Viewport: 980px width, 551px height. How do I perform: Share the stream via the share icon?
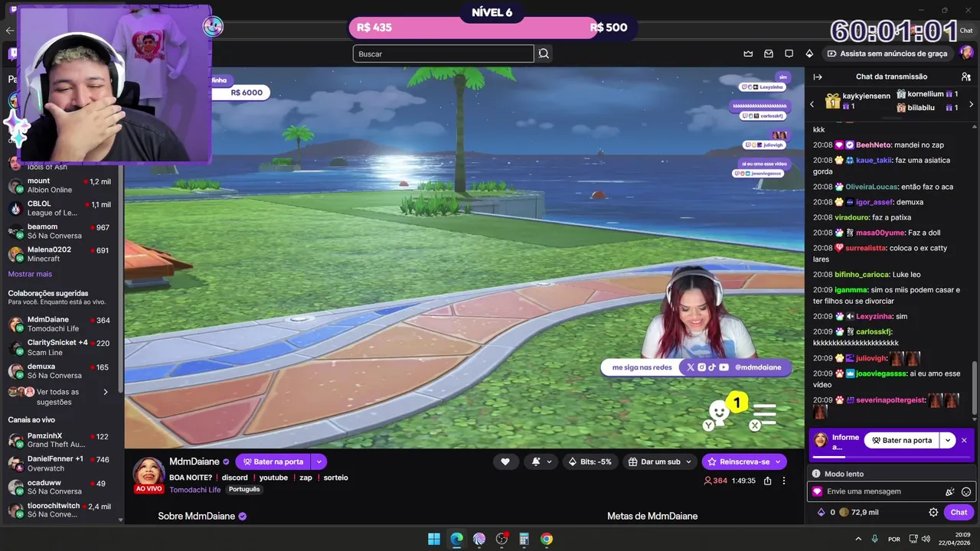[x=767, y=481]
